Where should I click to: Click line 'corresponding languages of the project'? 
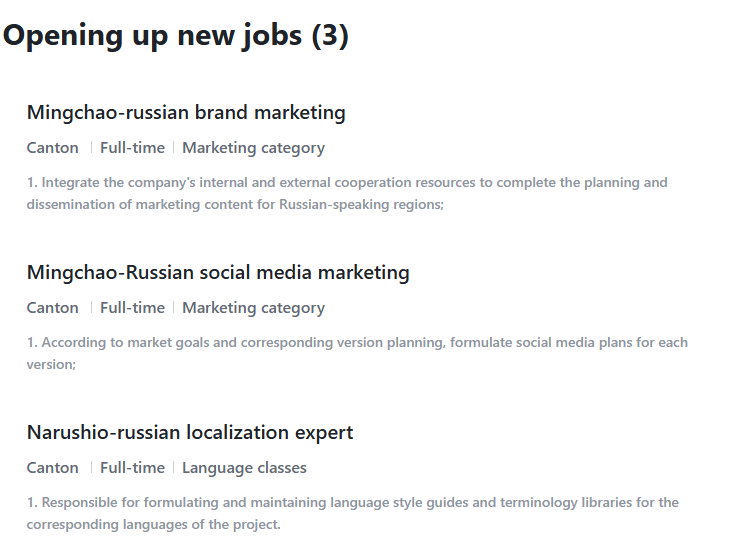point(153,525)
